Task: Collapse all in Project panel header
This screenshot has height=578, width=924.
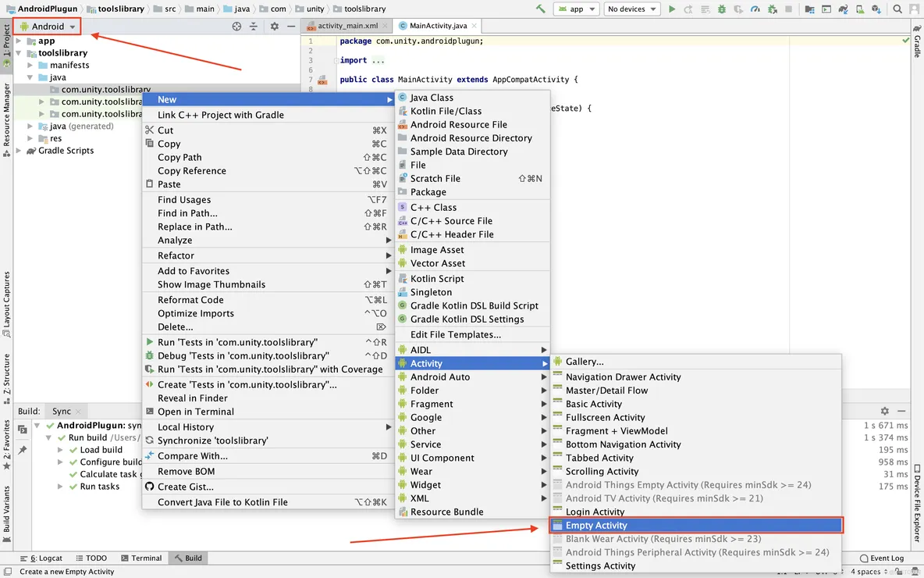Action: [x=254, y=26]
